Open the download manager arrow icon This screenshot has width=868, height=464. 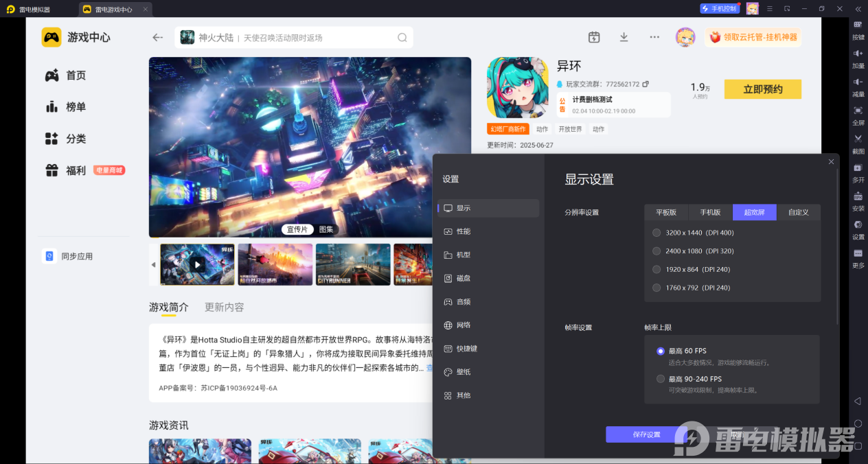624,37
